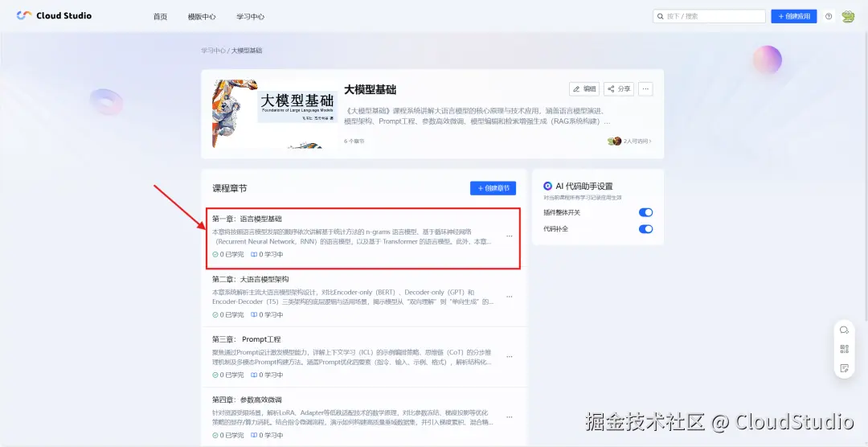Click the Cloud Studio logo
The height and width of the screenshot is (447, 868).
tap(54, 16)
